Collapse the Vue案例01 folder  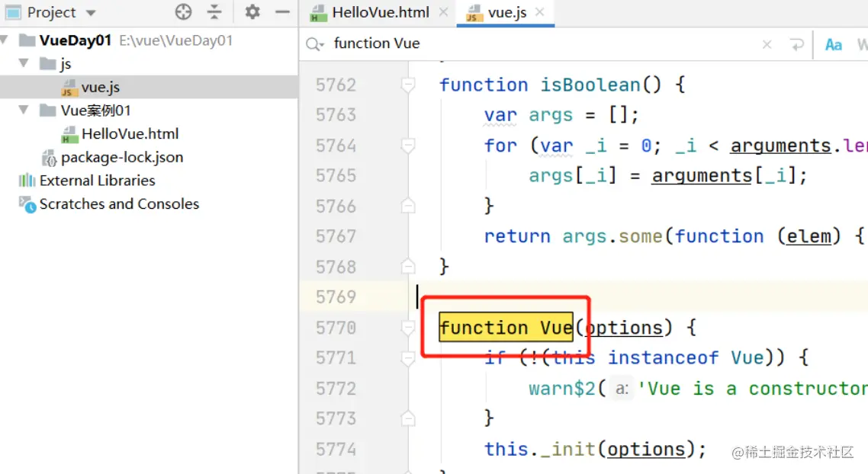tap(24, 110)
